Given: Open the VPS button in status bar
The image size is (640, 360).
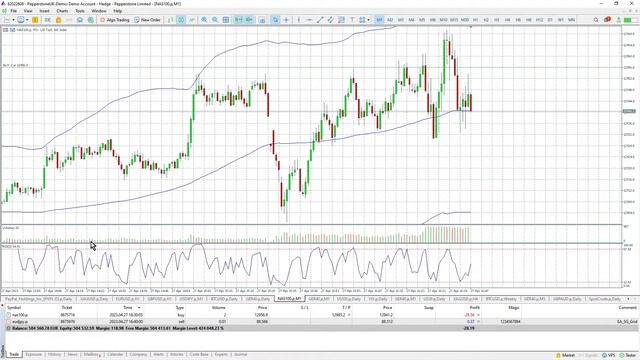Looking at the screenshot, I should tap(609, 356).
